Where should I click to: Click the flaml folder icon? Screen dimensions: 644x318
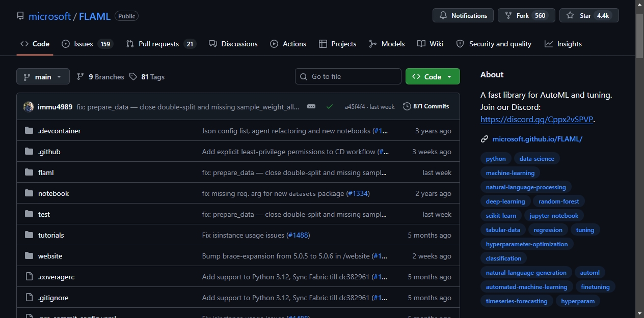[x=29, y=172]
